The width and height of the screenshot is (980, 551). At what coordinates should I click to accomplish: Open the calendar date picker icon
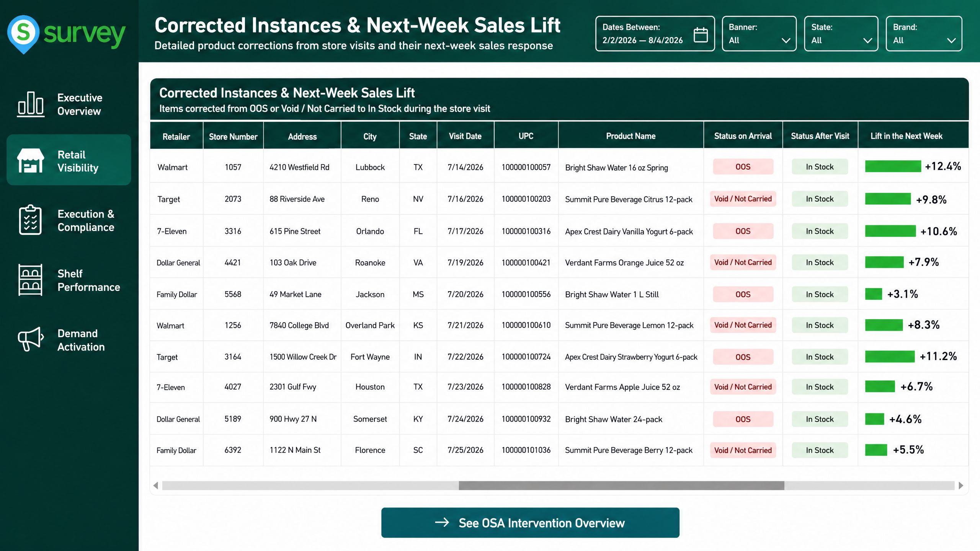click(701, 35)
